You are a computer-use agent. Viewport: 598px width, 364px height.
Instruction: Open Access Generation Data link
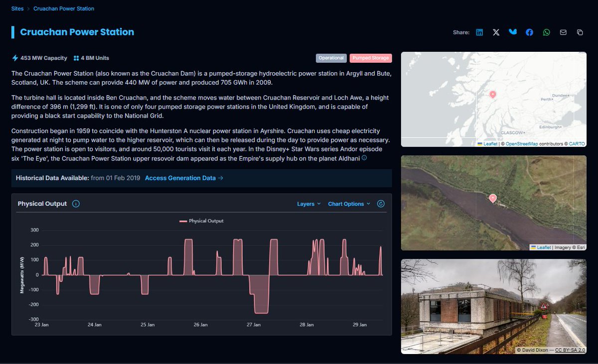click(x=184, y=178)
